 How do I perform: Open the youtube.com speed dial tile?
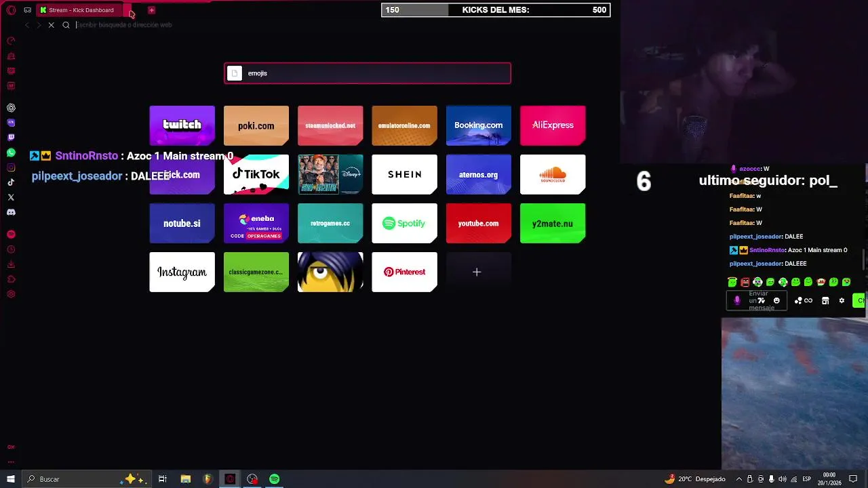(478, 223)
